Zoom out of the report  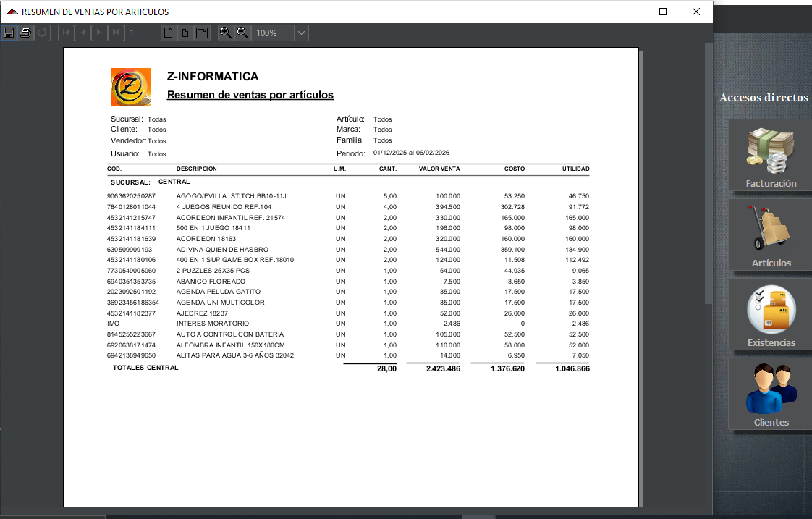click(241, 32)
